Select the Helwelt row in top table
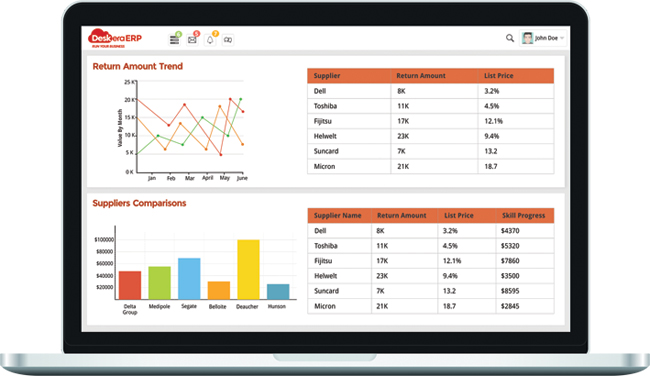Image resolution: width=650 pixels, height=376 pixels. pos(430,136)
